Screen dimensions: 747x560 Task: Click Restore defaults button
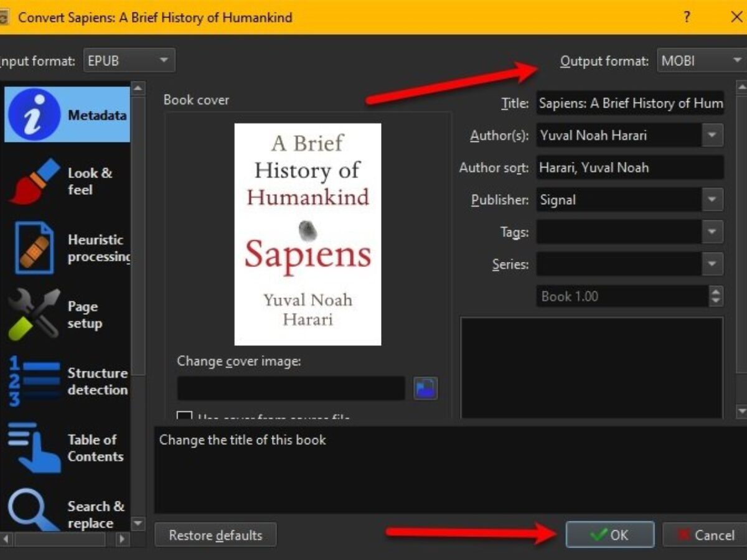click(x=215, y=535)
